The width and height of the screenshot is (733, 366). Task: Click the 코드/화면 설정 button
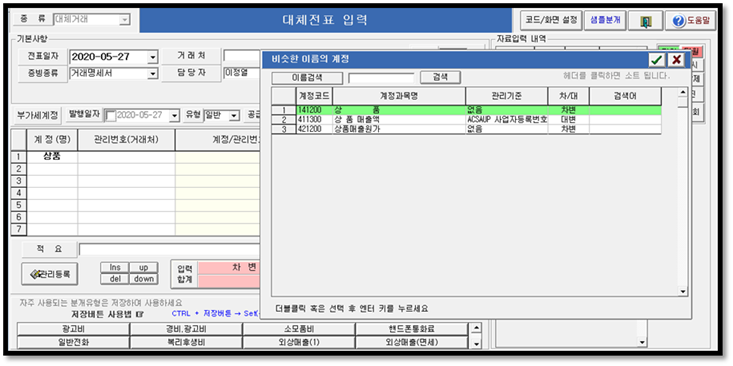coord(551,21)
